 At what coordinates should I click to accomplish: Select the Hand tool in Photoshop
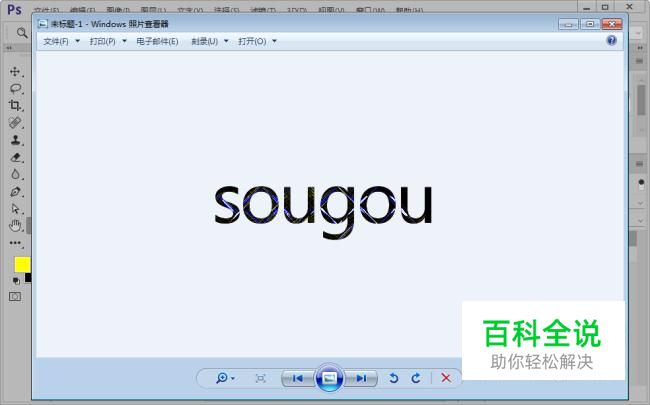(15, 226)
